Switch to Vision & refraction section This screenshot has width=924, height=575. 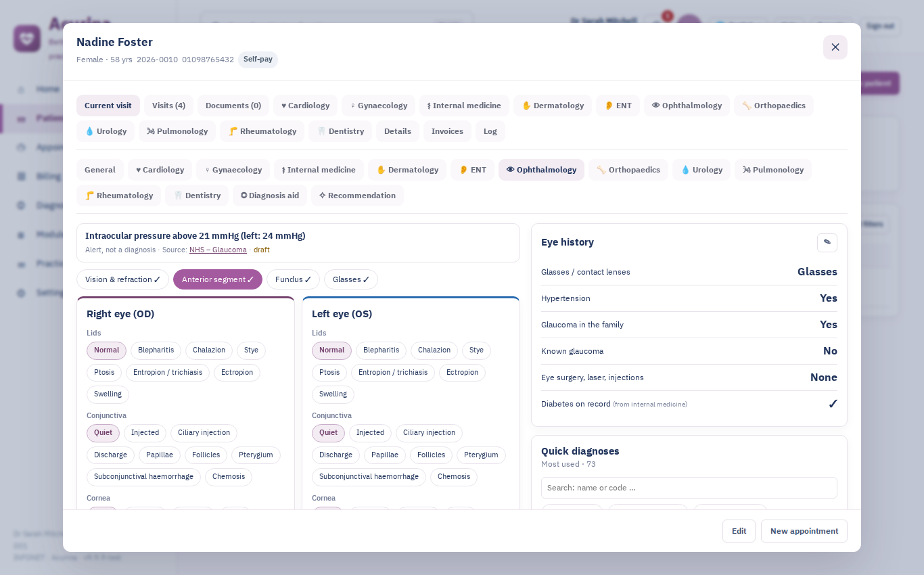point(122,279)
